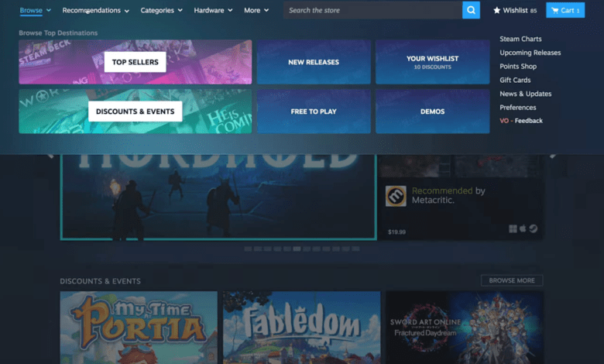The width and height of the screenshot is (604, 364).
Task: Open Sword Art Online Fractured Daydream card
Action: tap(465, 328)
